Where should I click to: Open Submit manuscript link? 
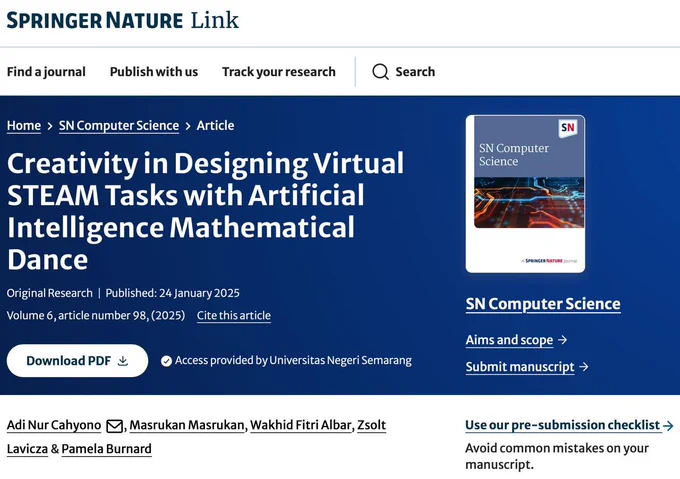coord(520,367)
